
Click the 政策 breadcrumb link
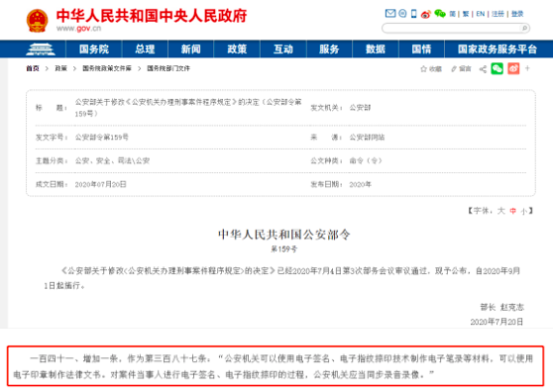click(60, 68)
